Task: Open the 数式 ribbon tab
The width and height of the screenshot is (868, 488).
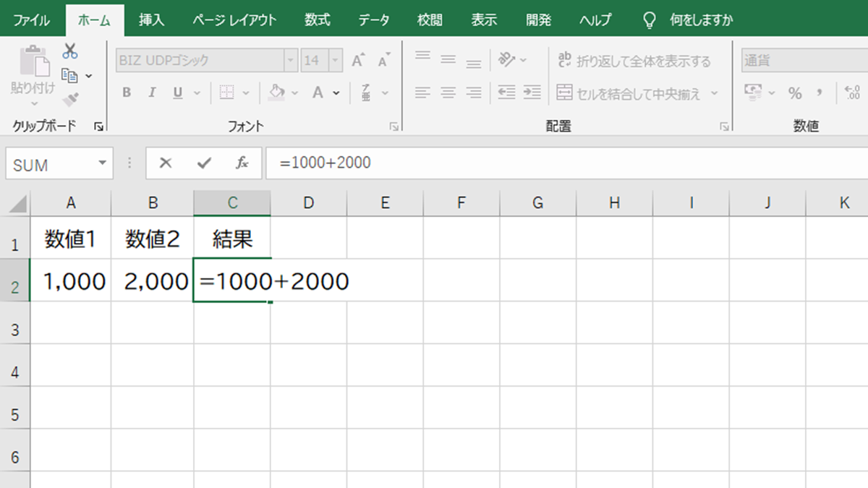Action: [316, 20]
